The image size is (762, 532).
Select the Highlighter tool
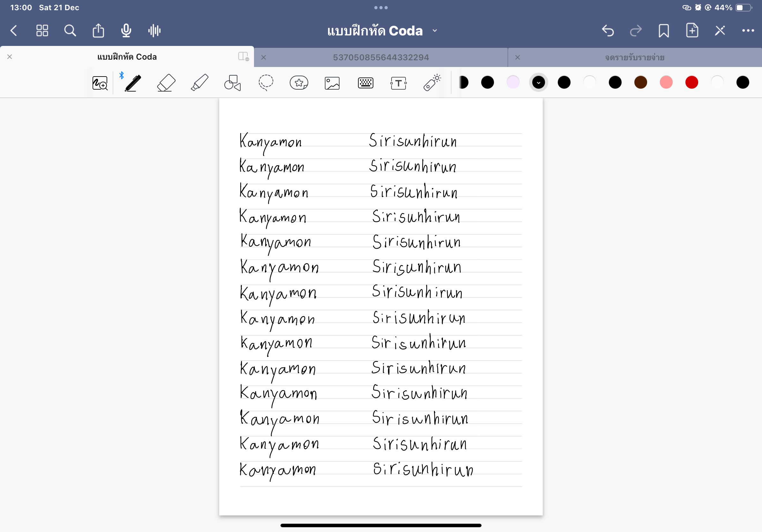[199, 83]
